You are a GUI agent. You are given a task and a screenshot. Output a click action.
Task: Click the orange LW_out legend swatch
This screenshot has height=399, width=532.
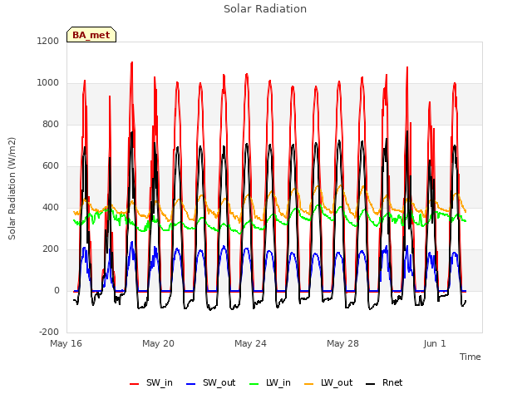pyautogui.click(x=309, y=384)
